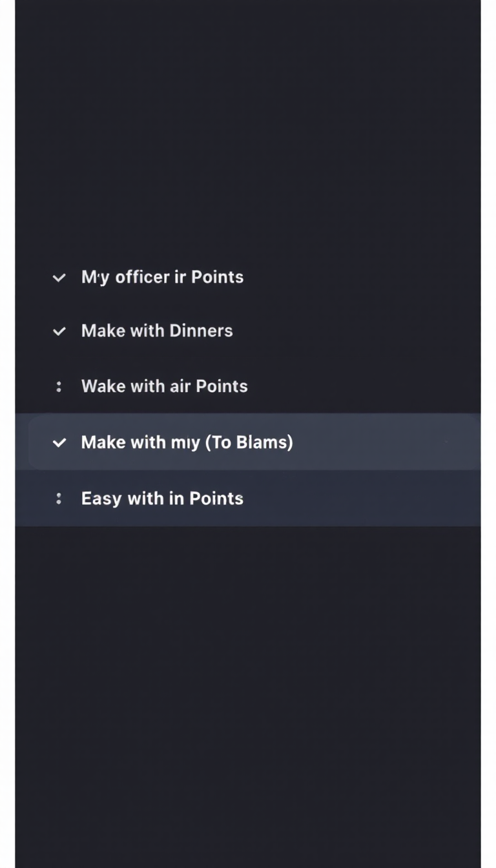
Task: Disable the checked Make with Dinners option
Action: [x=59, y=331]
